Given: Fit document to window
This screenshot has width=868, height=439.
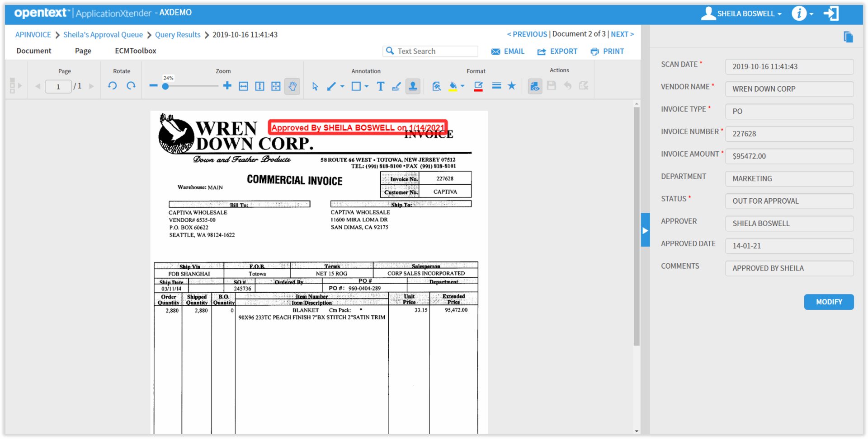Looking at the screenshot, I should (x=276, y=86).
